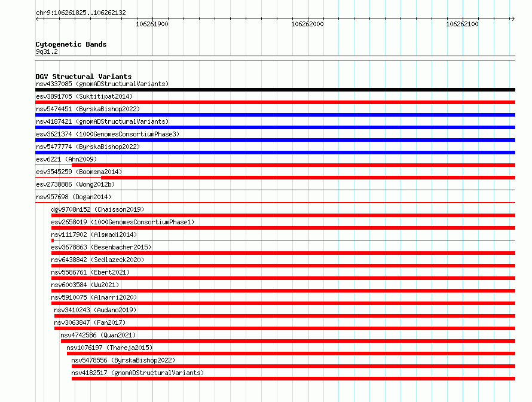Click the red nsv4742586 variant bar
Screen dimensions: 532x402
[288, 341]
